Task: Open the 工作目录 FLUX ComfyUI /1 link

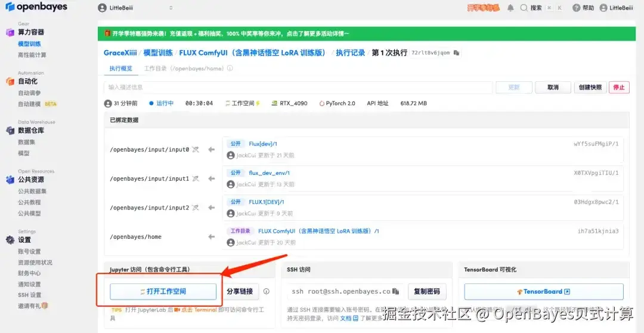Action: click(318, 231)
